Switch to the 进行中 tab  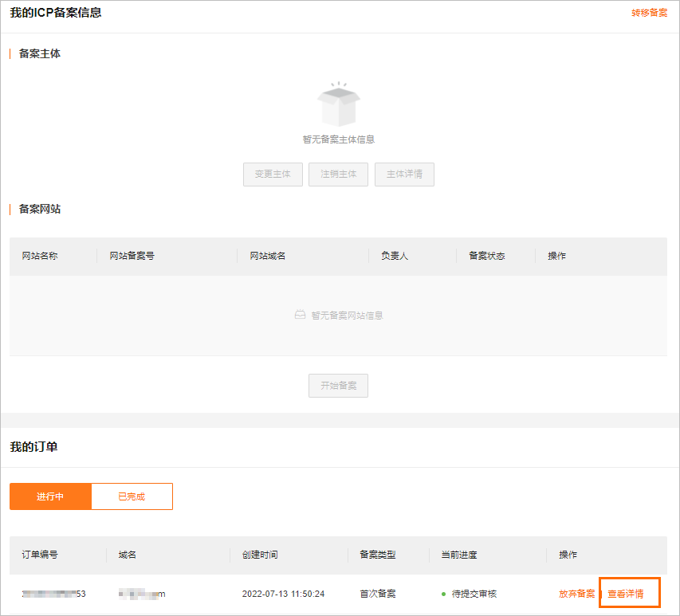[x=50, y=496]
